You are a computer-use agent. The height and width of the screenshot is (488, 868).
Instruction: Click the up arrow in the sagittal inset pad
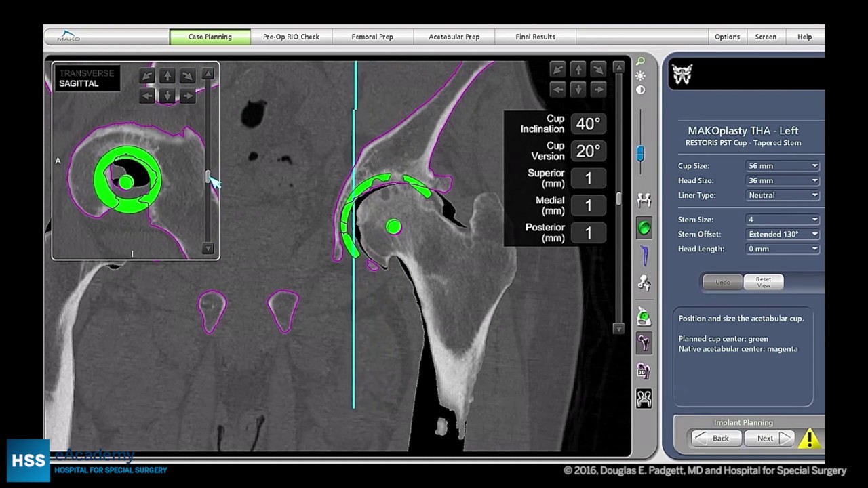(167, 76)
